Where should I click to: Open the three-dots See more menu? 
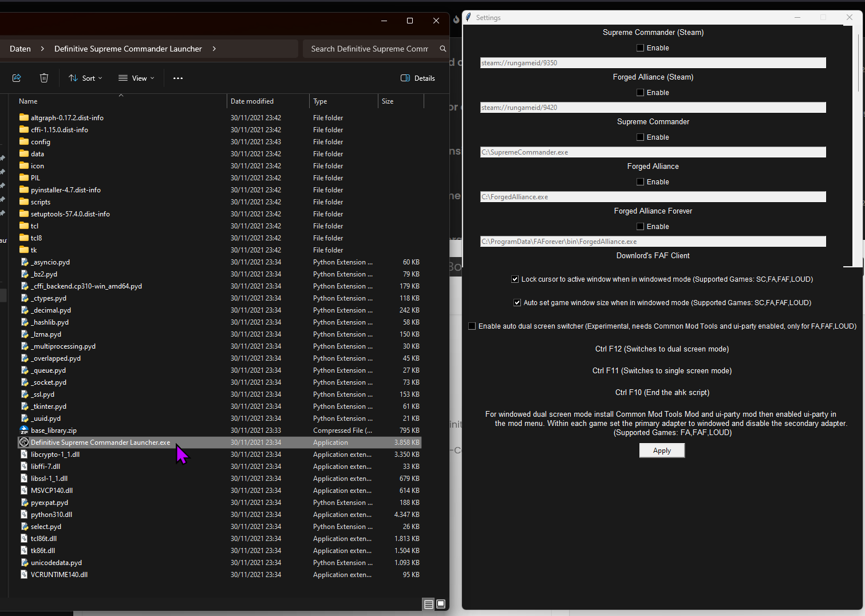pos(178,78)
